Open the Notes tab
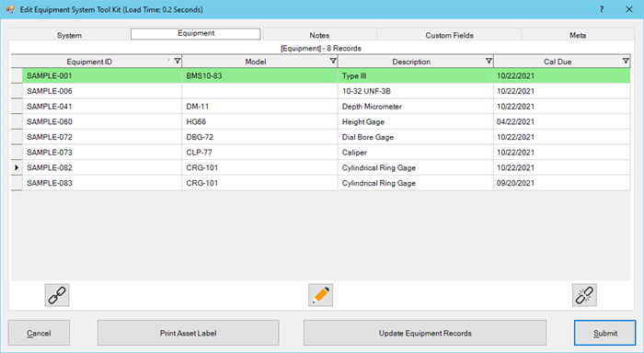This screenshot has width=644, height=353. (x=319, y=35)
